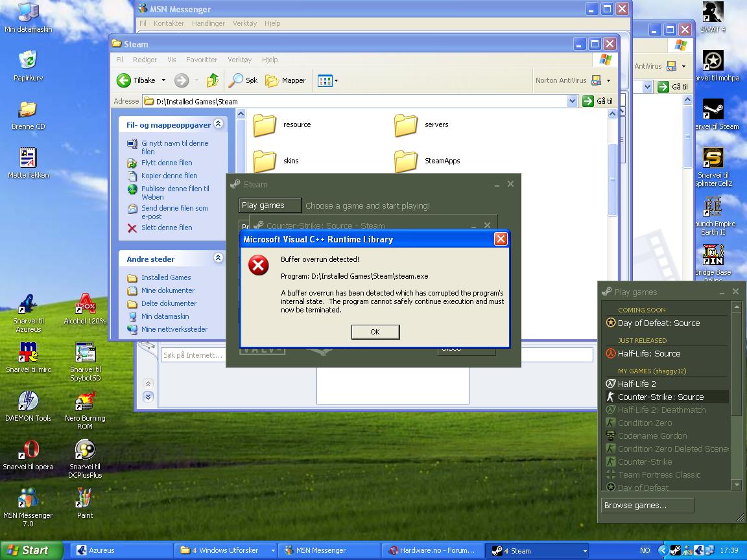The height and width of the screenshot is (560, 747).
Task: Open the Opera browser shortcut on desktop
Action: pos(28,450)
